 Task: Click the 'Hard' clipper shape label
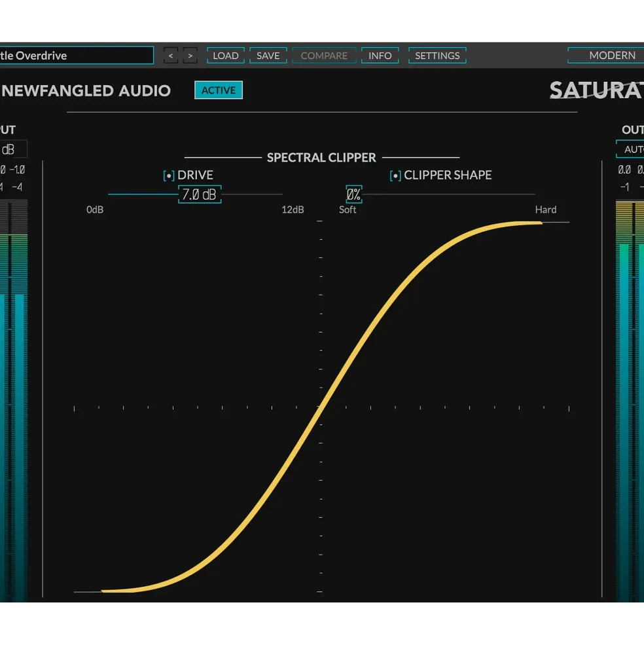coord(546,210)
